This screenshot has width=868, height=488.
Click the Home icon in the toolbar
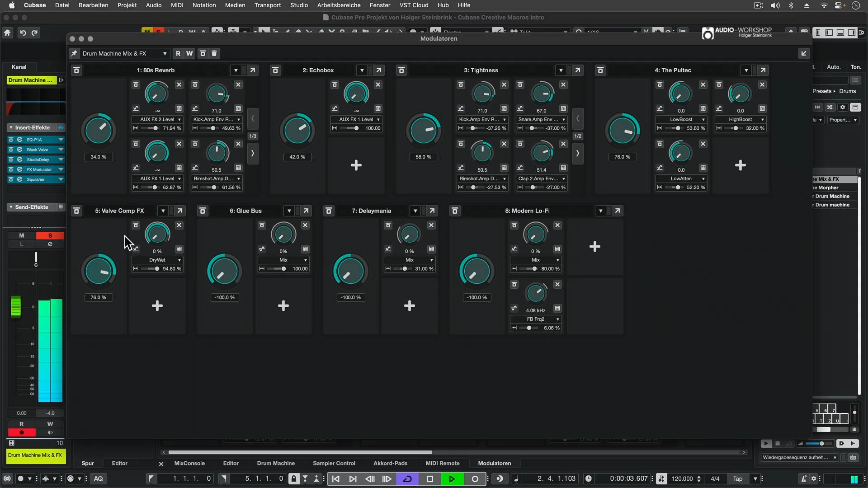(x=7, y=33)
